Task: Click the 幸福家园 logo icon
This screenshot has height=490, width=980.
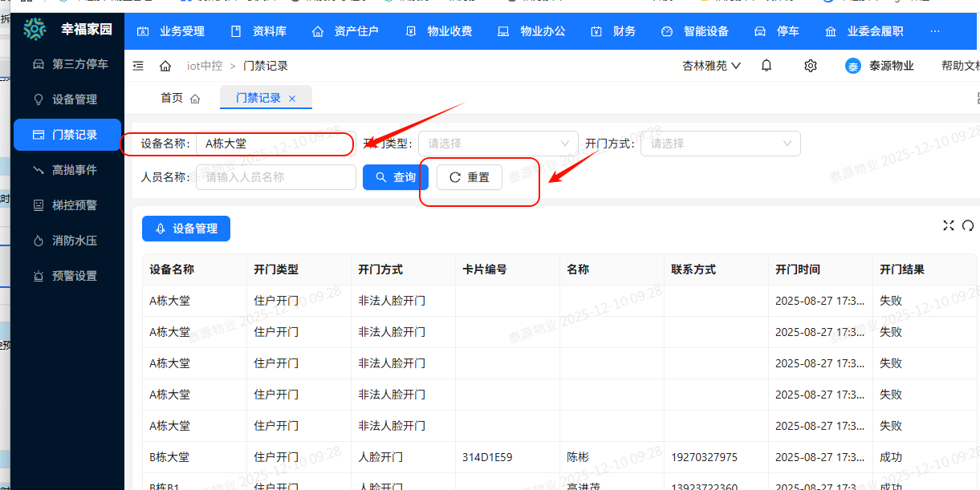Action: click(x=35, y=30)
